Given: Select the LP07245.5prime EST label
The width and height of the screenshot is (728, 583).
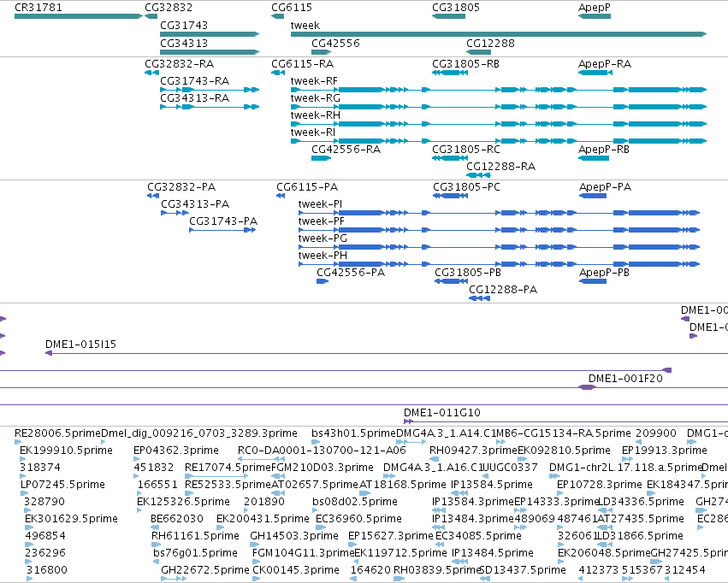Looking at the screenshot, I should coord(62,485).
